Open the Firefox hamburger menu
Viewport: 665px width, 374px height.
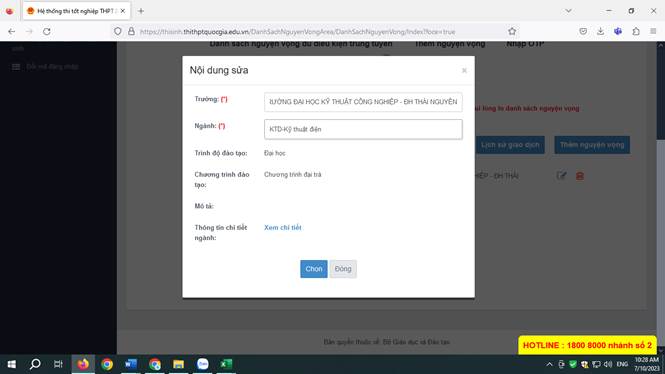[653, 31]
